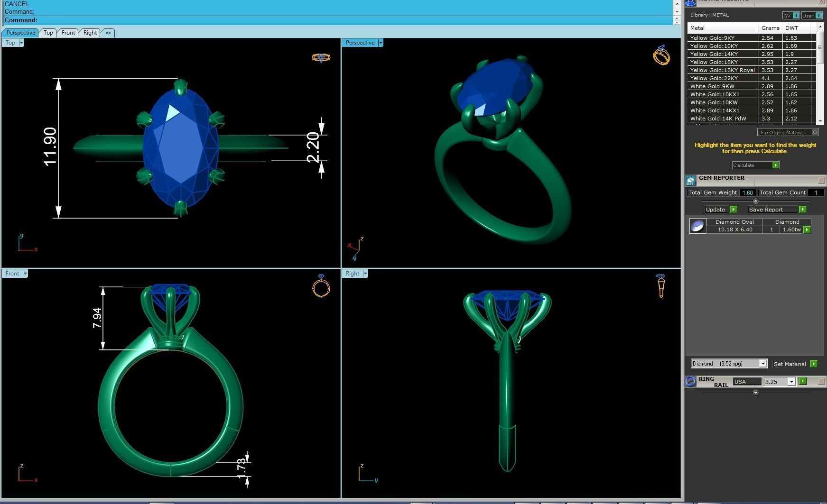Open the Perspective viewport title dropdown

tap(380, 43)
